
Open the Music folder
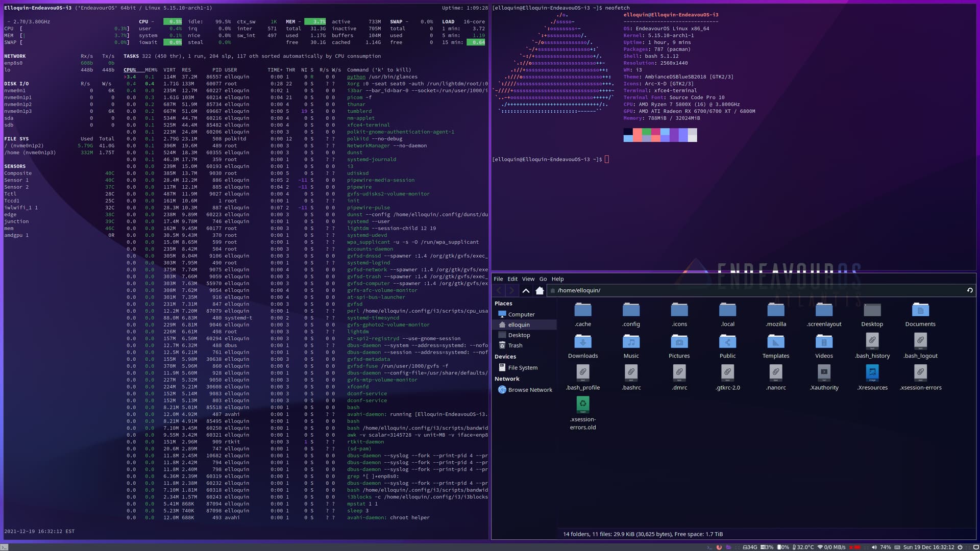coord(631,346)
